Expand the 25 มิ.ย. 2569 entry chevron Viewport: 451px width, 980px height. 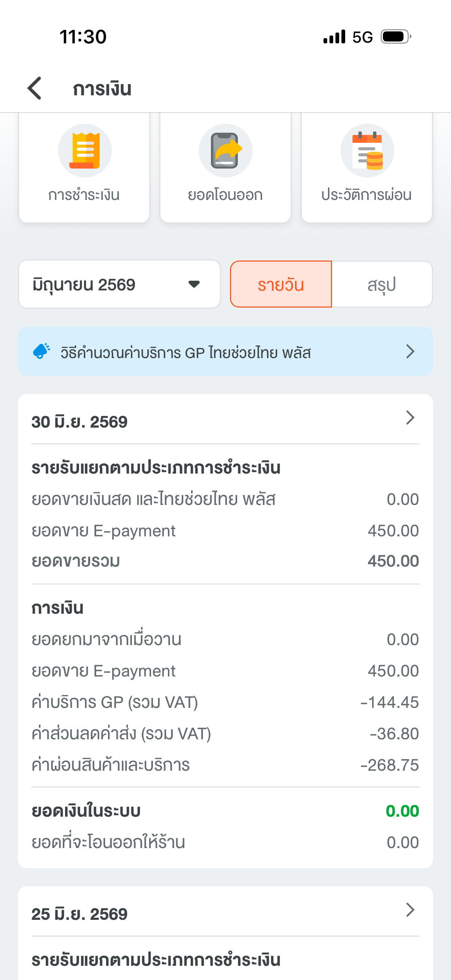click(410, 910)
